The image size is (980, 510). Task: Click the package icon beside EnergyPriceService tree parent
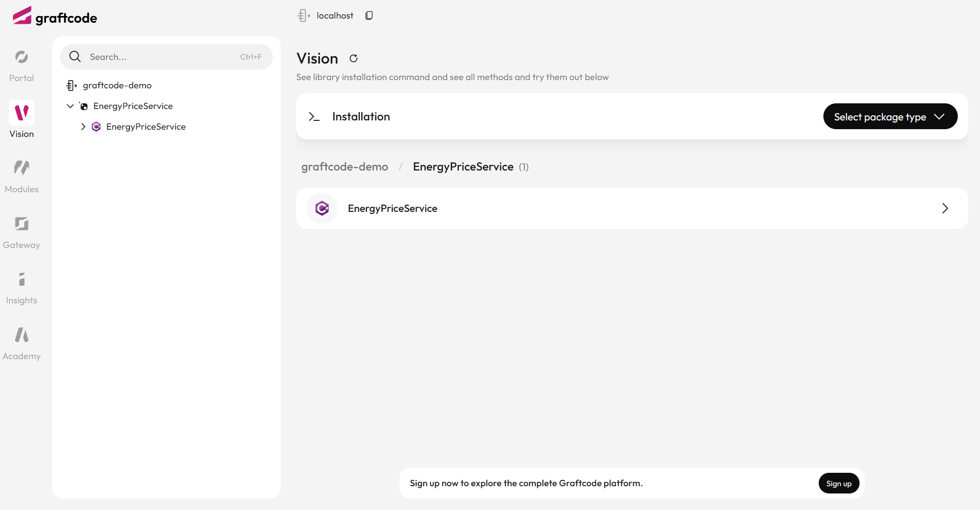pyautogui.click(x=84, y=106)
